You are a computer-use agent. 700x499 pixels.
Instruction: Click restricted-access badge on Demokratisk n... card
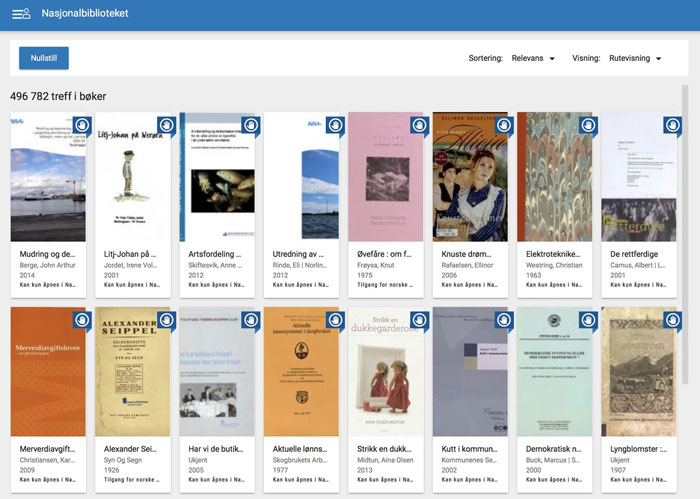(x=588, y=321)
